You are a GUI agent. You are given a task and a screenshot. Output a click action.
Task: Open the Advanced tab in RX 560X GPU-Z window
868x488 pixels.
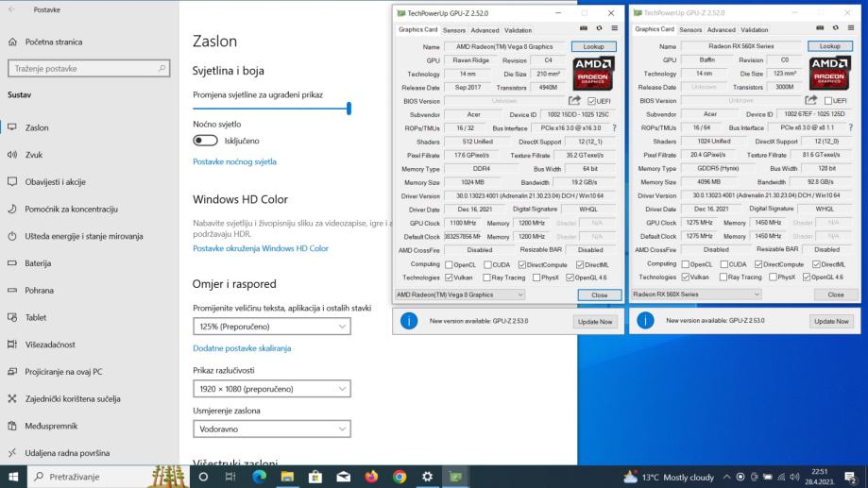point(721,30)
